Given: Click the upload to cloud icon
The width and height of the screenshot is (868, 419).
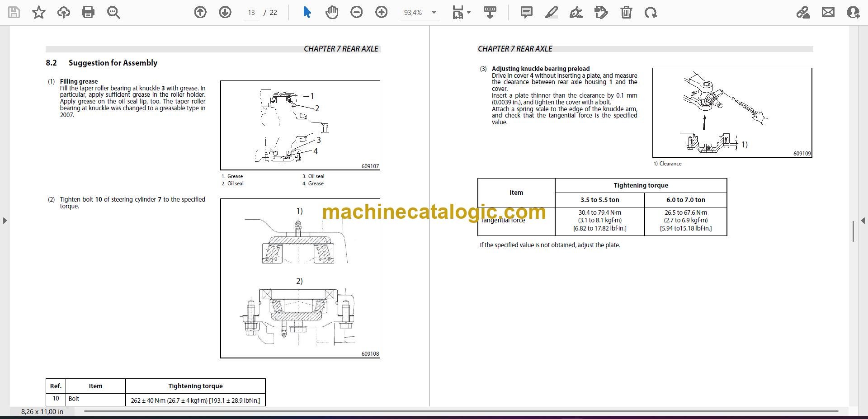Looking at the screenshot, I should click(63, 12).
